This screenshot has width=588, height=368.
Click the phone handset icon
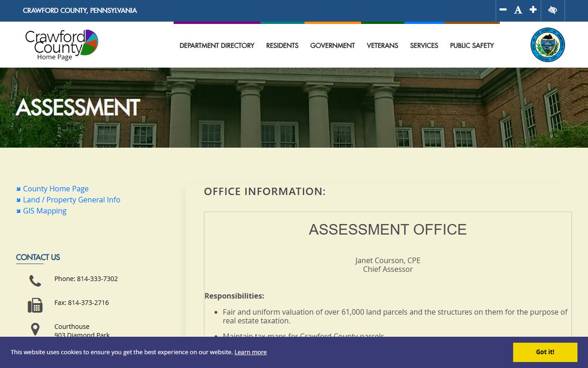(35, 281)
